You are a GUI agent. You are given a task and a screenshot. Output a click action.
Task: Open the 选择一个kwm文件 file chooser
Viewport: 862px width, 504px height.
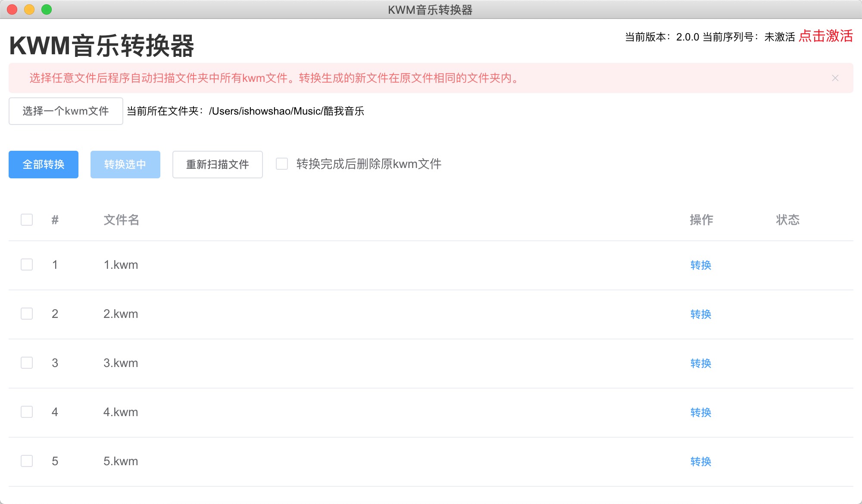click(x=66, y=111)
